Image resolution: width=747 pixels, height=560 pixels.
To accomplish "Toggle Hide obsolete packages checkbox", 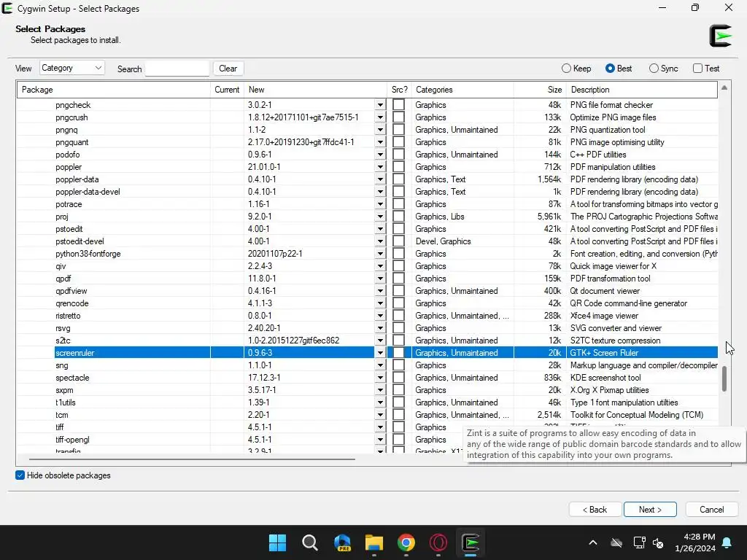I will [20, 475].
